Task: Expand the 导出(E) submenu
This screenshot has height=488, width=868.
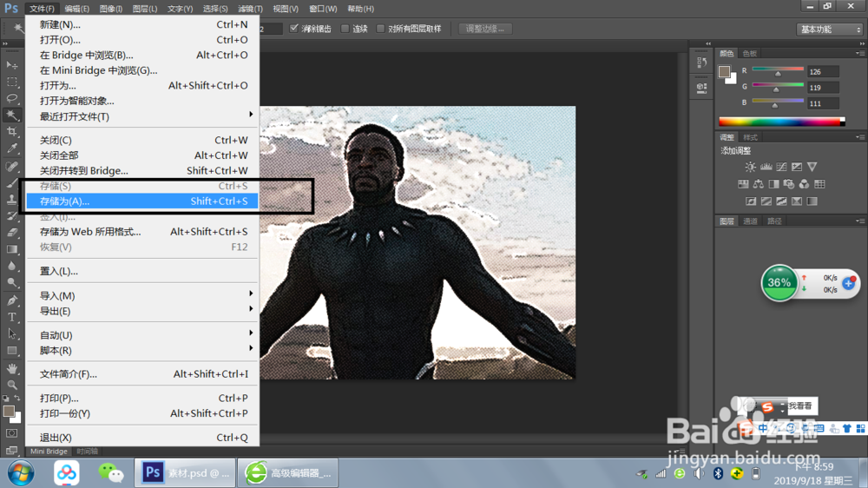Action: (143, 312)
